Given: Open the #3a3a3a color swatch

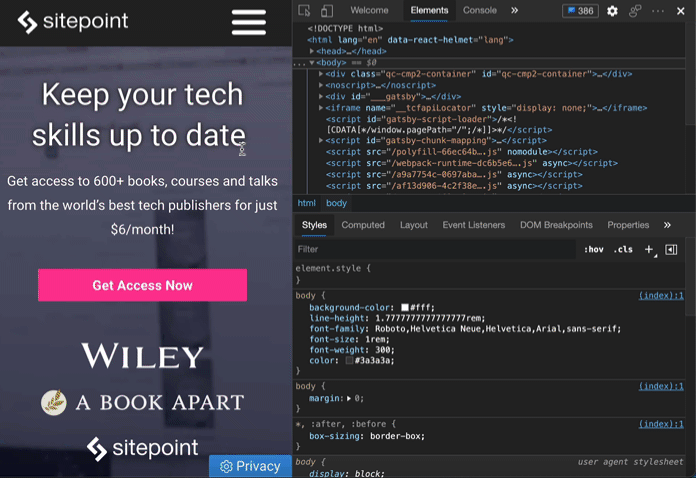Looking at the screenshot, I should pos(349,360).
